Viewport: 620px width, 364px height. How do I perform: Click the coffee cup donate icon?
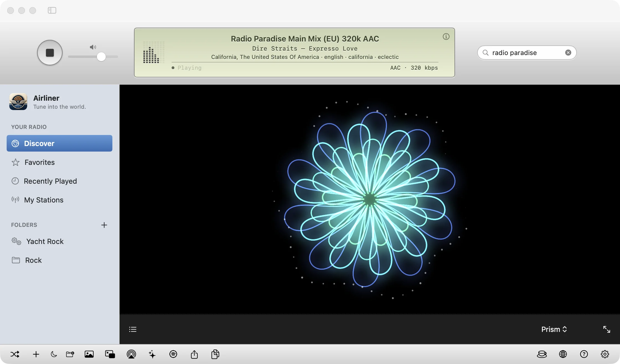pos(542,354)
